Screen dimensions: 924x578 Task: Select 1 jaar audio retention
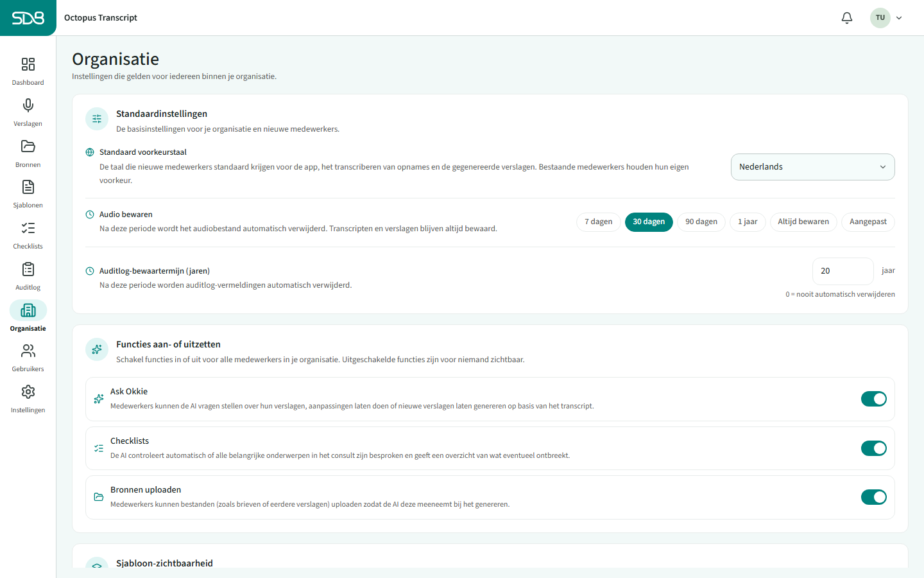[x=748, y=222]
